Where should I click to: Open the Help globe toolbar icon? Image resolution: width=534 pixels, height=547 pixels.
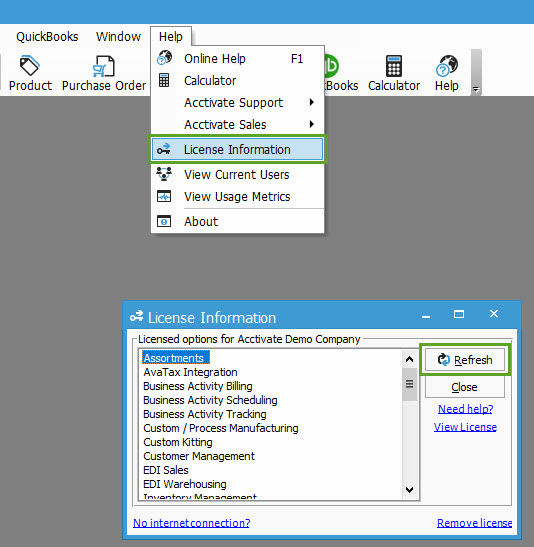(446, 74)
